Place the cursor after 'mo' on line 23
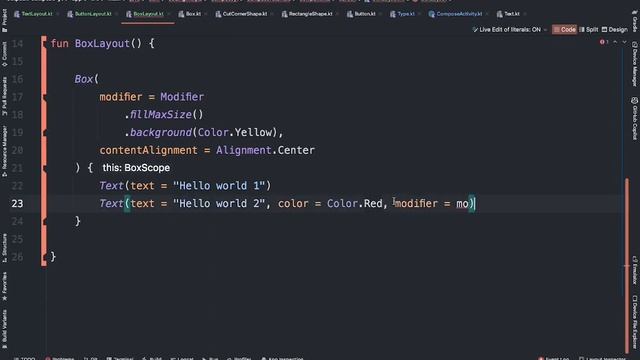 tap(469, 204)
